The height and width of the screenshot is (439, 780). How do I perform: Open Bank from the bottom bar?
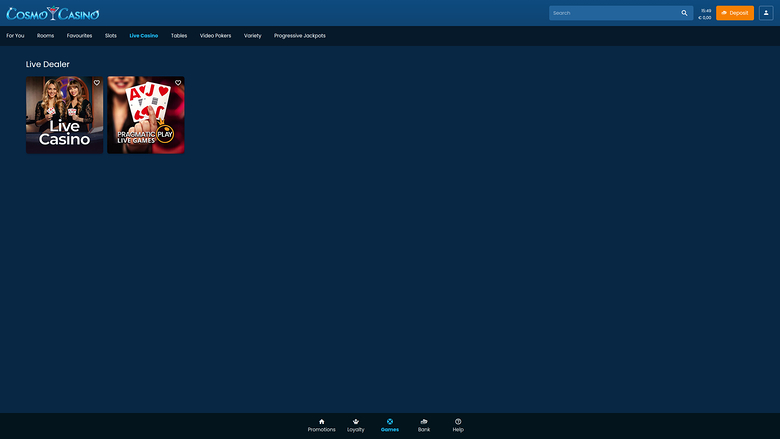click(424, 425)
